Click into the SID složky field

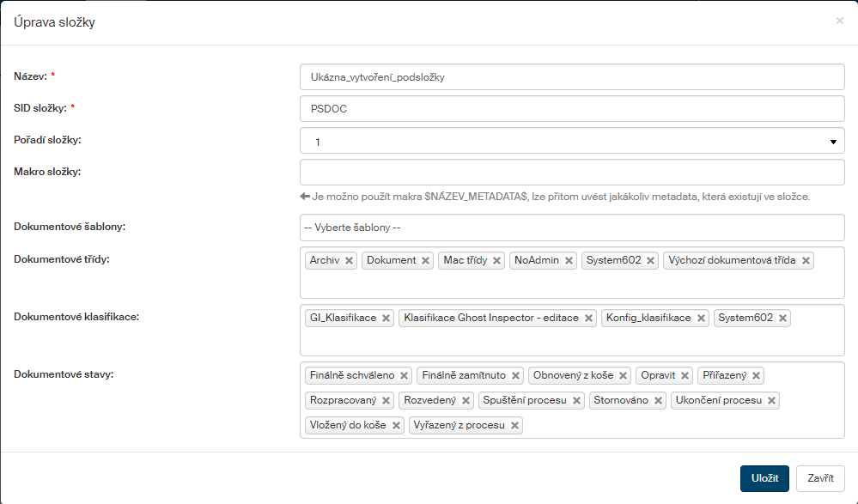tap(572, 109)
